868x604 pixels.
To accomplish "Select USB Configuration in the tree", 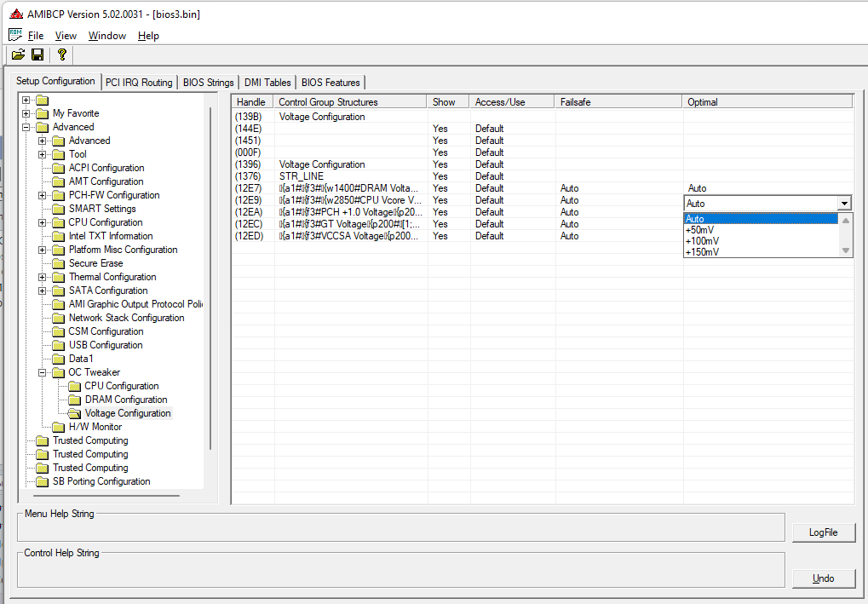I will (106, 345).
